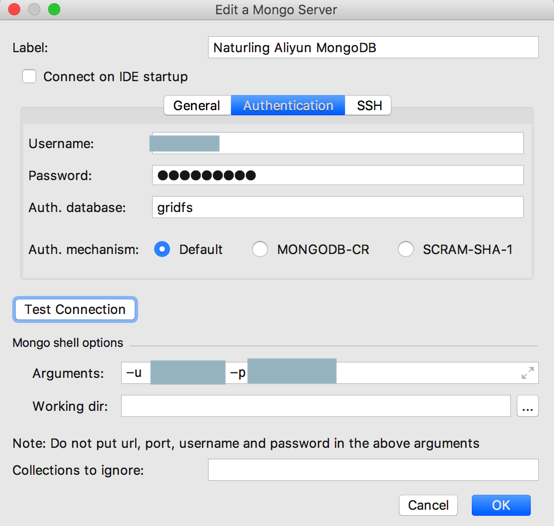554x526 pixels.
Task: Browse for working directory
Action: click(x=528, y=406)
